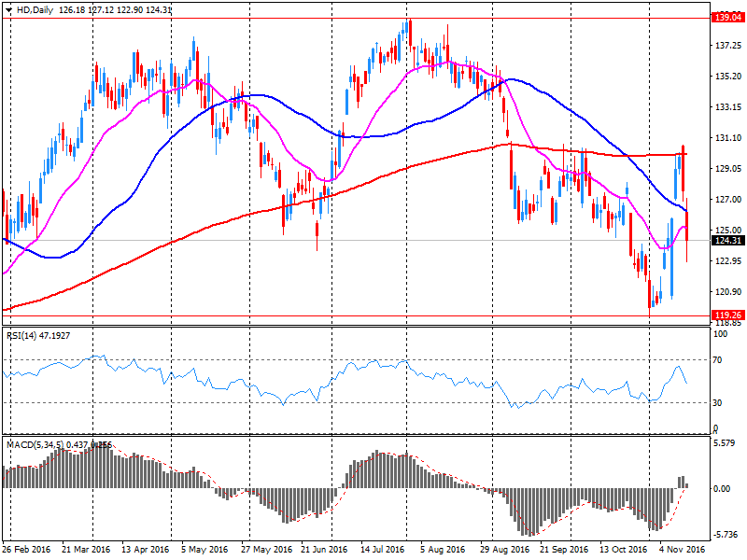This screenshot has width=747, height=560.
Task: Click the RSI 30 level label
Action: 718,402
